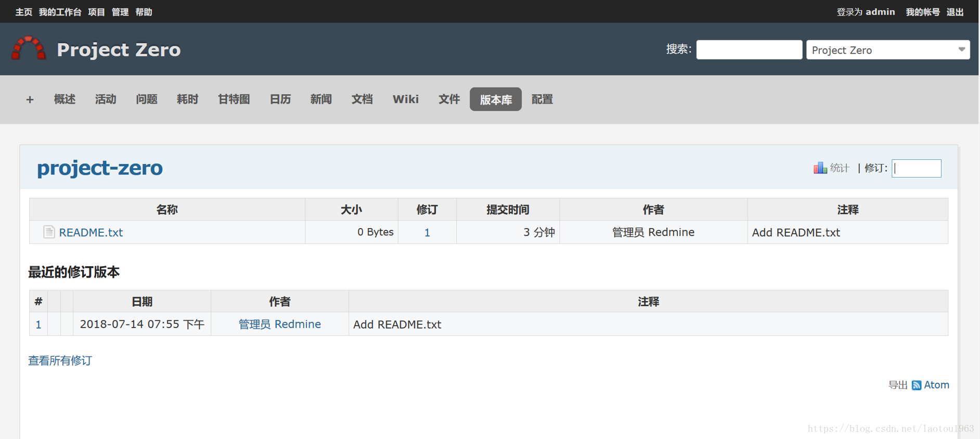Viewport: 980px width, 439px height.
Task: Click the 统计 statistics link text
Action: tap(840, 168)
